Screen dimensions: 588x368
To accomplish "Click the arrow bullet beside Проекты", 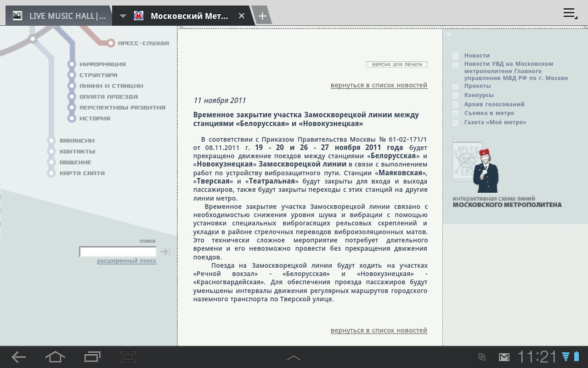I will (455, 86).
